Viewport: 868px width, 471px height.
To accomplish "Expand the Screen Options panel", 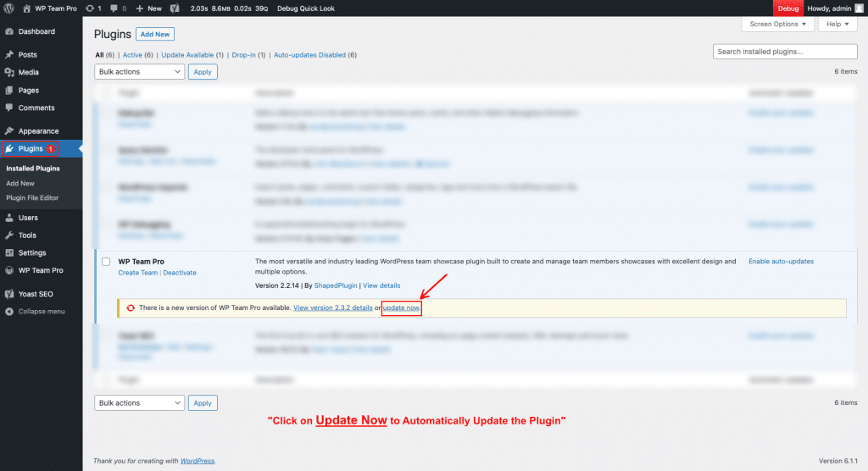I will [x=778, y=24].
